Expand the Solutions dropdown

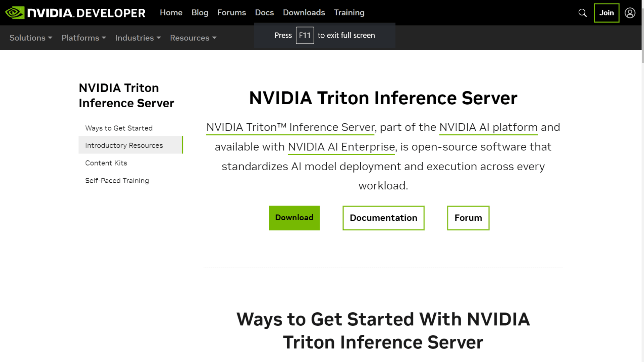pyautogui.click(x=30, y=38)
